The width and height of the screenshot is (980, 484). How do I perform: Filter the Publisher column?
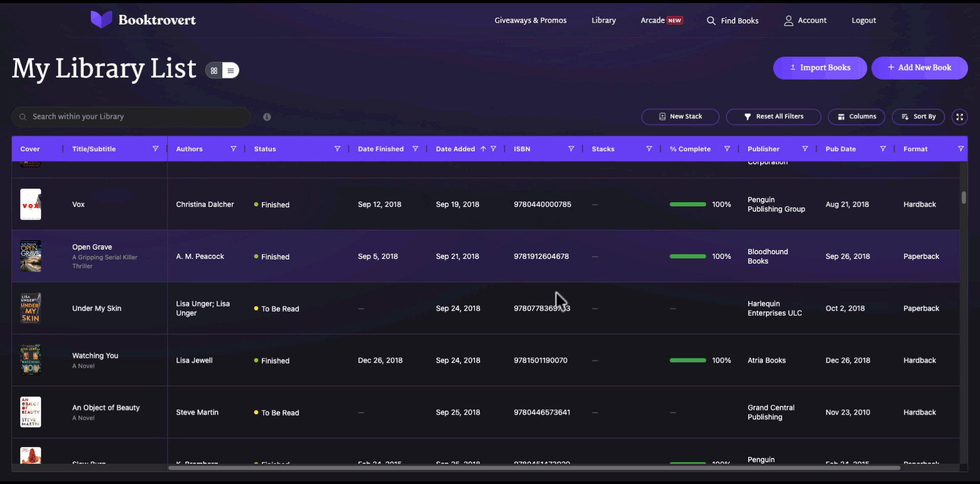click(x=805, y=149)
